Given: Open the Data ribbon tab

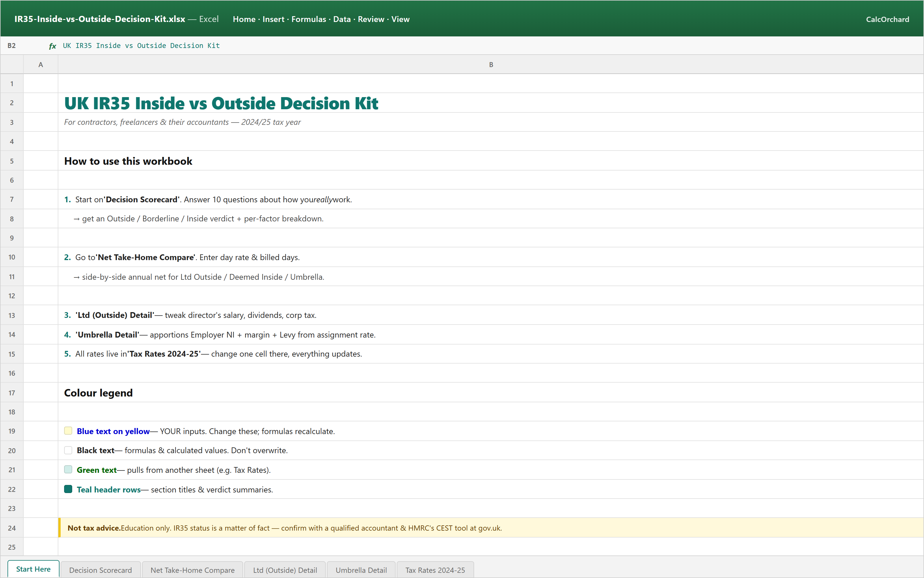Looking at the screenshot, I should (342, 19).
